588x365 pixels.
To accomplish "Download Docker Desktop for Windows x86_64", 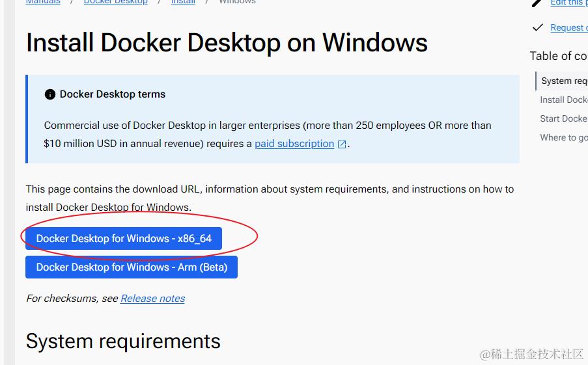I will pos(124,239).
